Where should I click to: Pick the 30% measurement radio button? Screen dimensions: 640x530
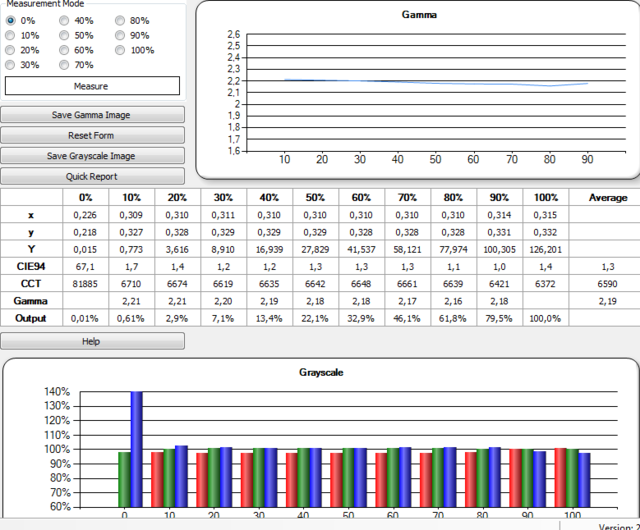point(10,65)
